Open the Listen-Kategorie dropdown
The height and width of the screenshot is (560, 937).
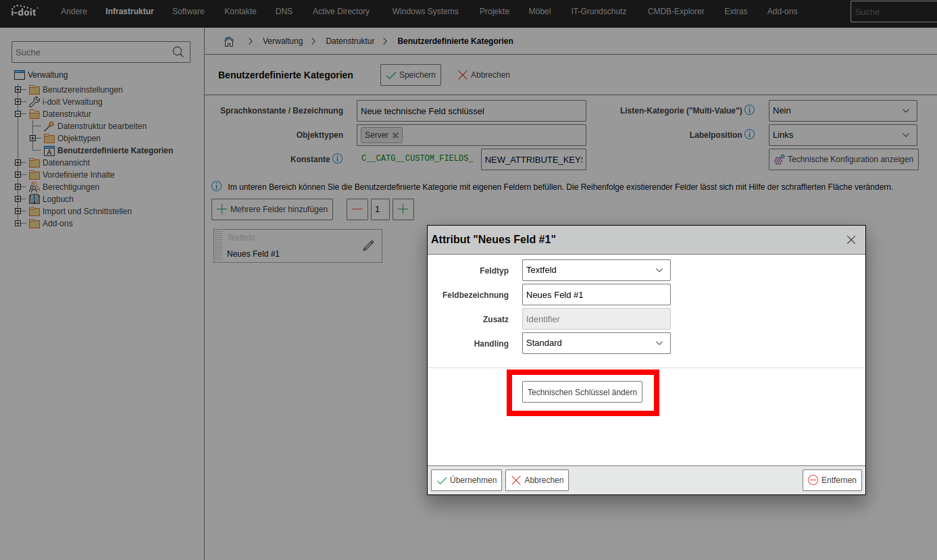pos(843,111)
